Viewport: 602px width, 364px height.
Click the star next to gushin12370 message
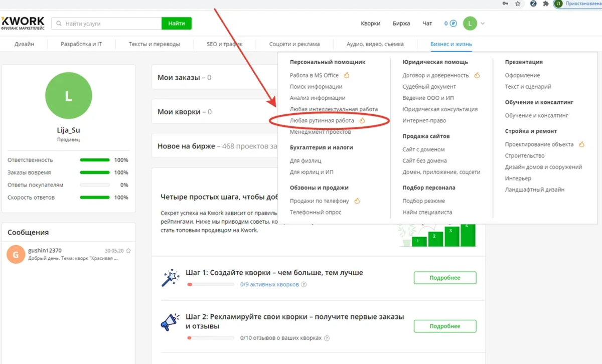[128, 251]
